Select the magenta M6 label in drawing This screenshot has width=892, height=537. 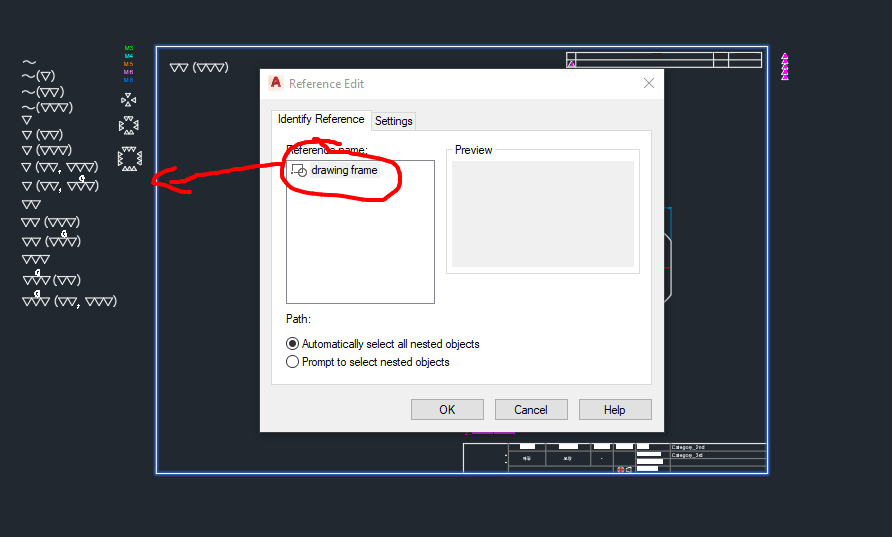129,72
